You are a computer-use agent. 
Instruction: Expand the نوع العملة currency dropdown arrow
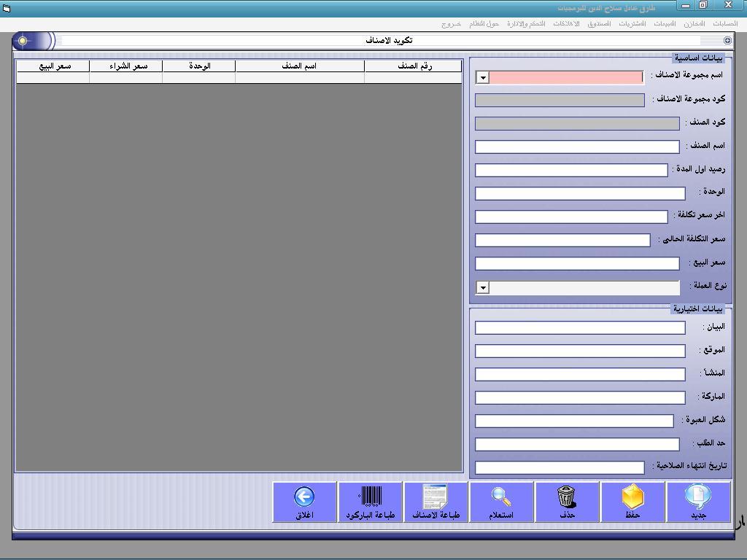coord(483,287)
